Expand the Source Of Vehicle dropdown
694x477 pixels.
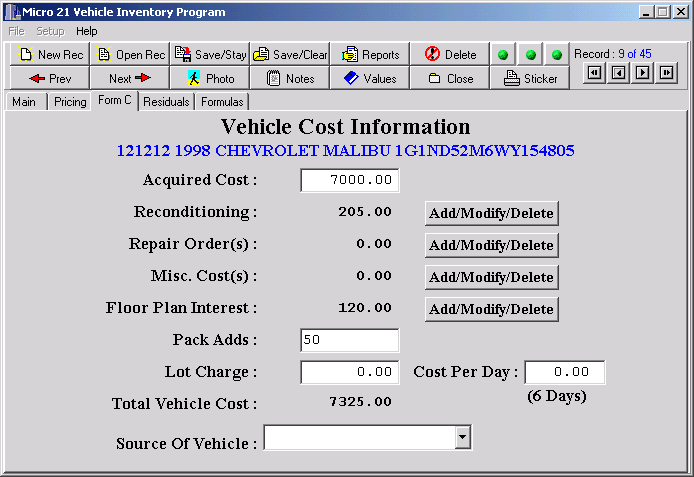tap(462, 438)
